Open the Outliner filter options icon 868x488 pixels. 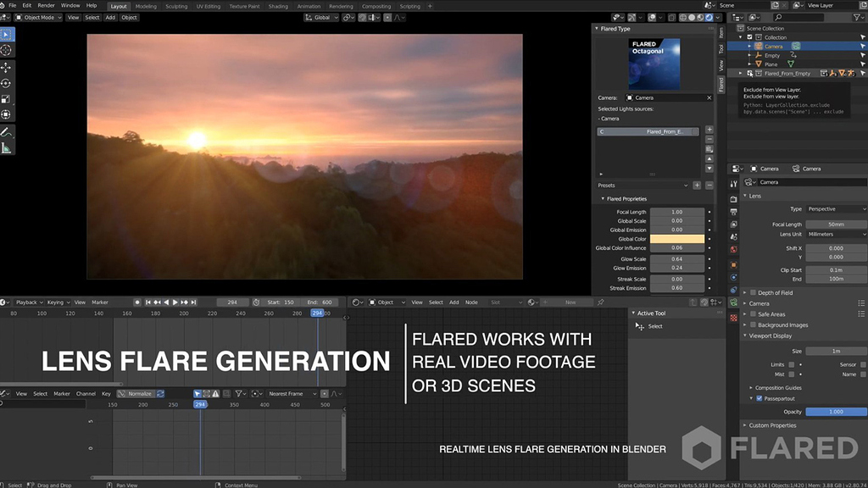pyautogui.click(x=857, y=18)
